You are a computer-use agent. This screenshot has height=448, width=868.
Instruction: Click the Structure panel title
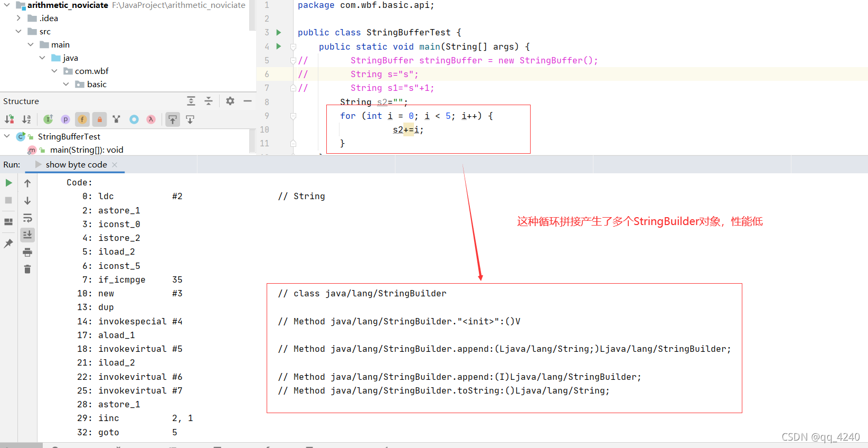tap(21, 101)
